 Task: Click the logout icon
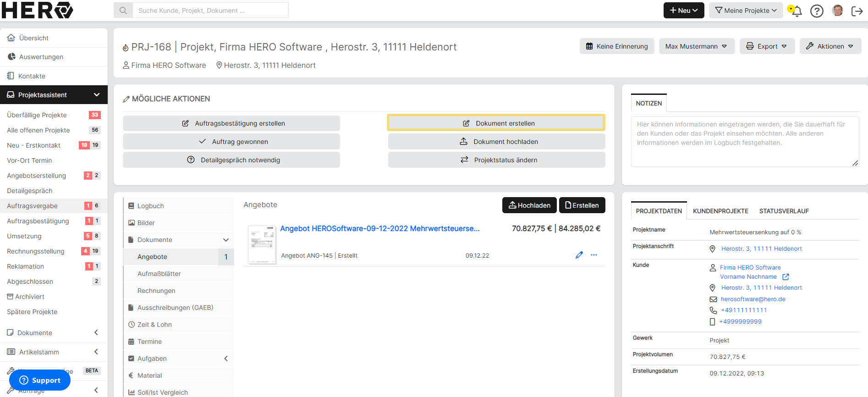click(x=857, y=11)
